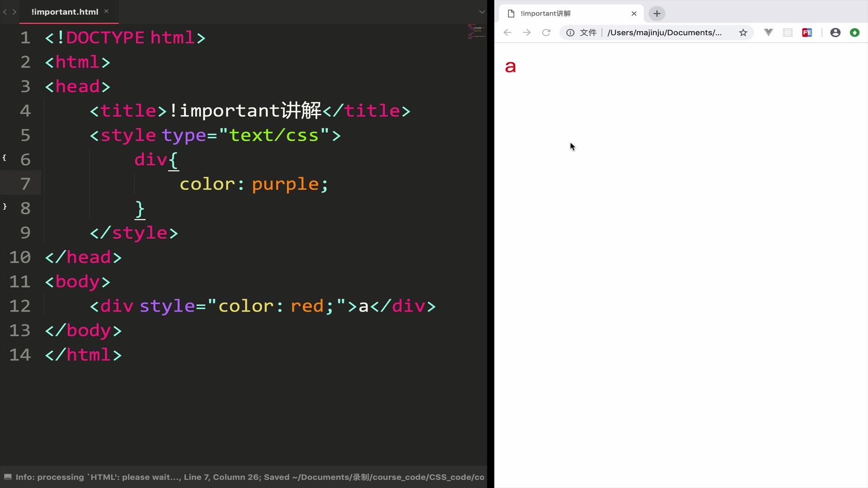Open the React devtools extension icon

(788, 33)
